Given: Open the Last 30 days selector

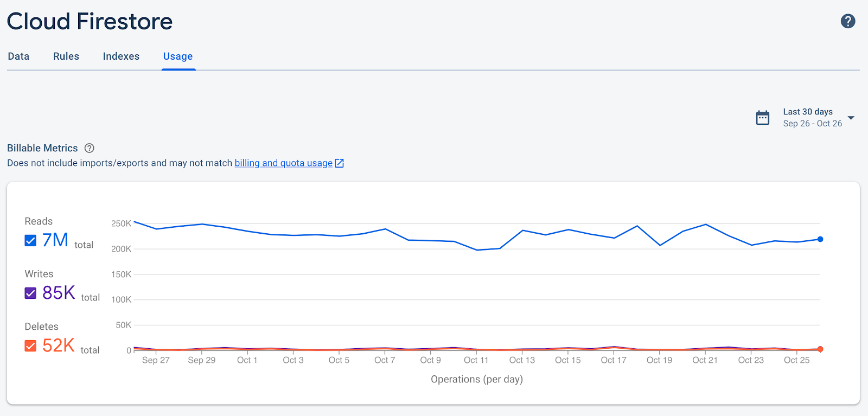Looking at the screenshot, I should coord(807,112).
